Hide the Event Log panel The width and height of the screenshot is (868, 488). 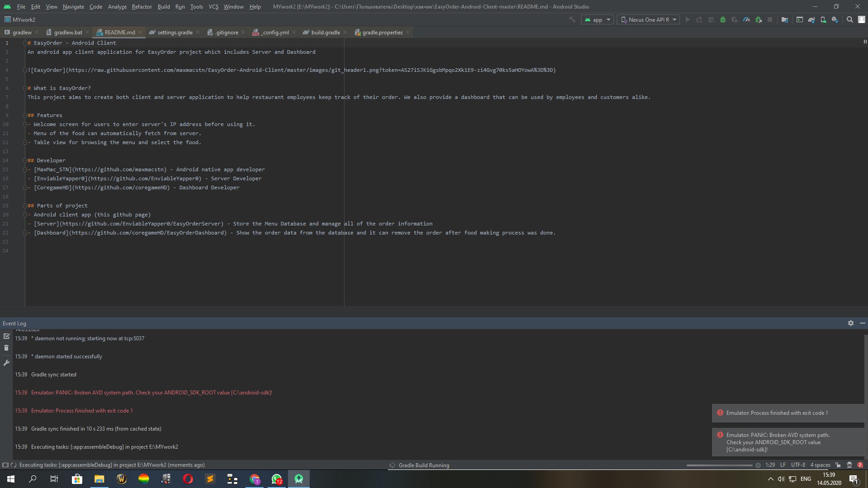click(862, 323)
